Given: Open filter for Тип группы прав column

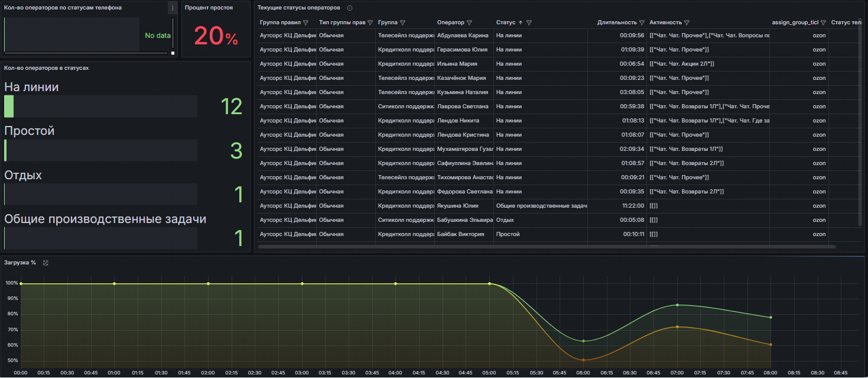Looking at the screenshot, I should coord(370,23).
